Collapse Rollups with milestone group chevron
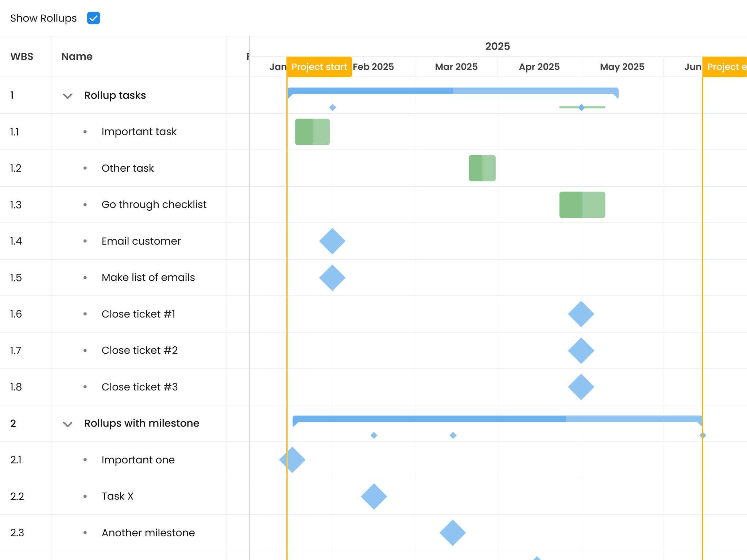This screenshot has width=747, height=560. coord(67,424)
